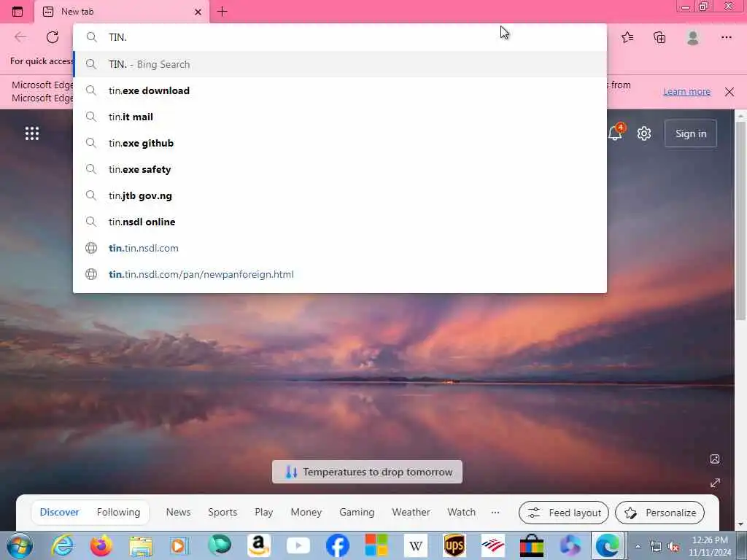The image size is (747, 560).
Task: Click the Feed layout button
Action: [x=564, y=513]
